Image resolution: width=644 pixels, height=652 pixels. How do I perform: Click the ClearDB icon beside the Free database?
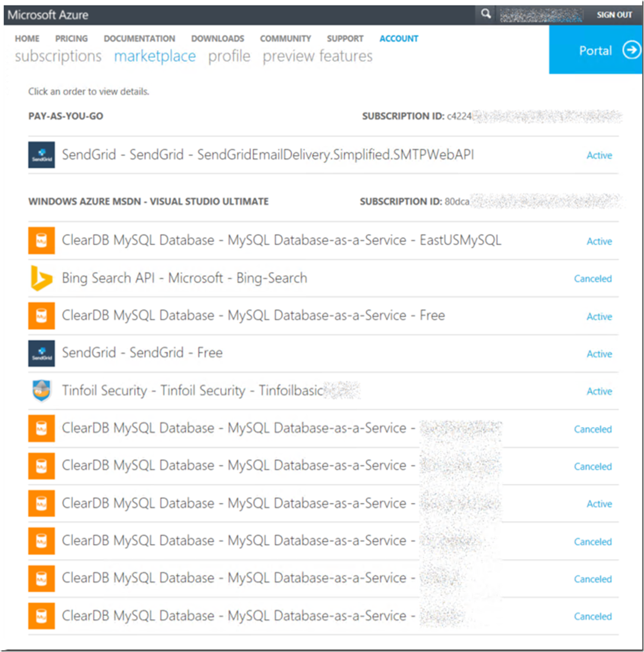pyautogui.click(x=41, y=316)
